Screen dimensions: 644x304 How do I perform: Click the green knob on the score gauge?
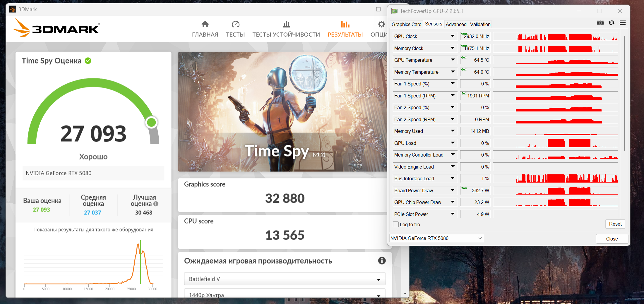(x=151, y=122)
